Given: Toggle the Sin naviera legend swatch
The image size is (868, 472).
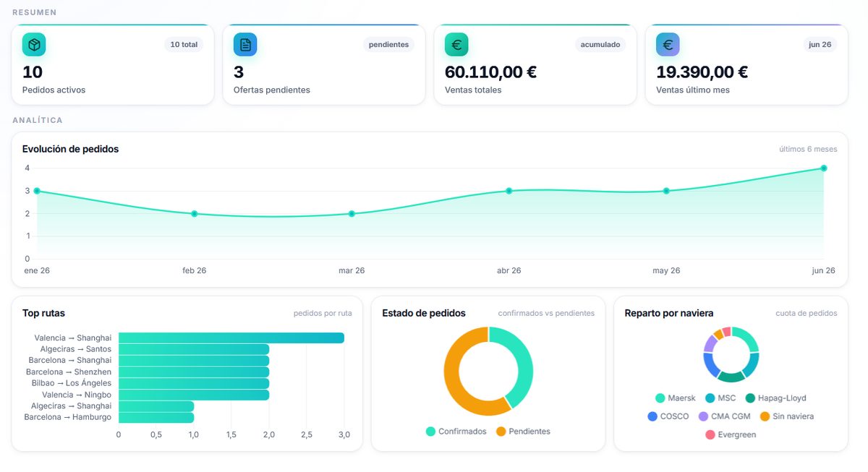Looking at the screenshot, I should (x=765, y=416).
